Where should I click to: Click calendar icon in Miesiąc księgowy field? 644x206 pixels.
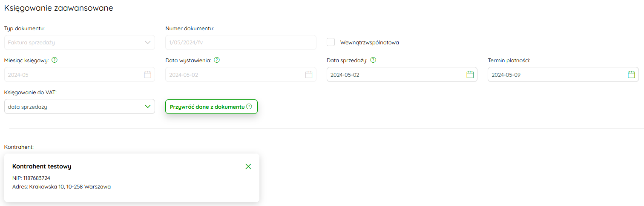(148, 75)
